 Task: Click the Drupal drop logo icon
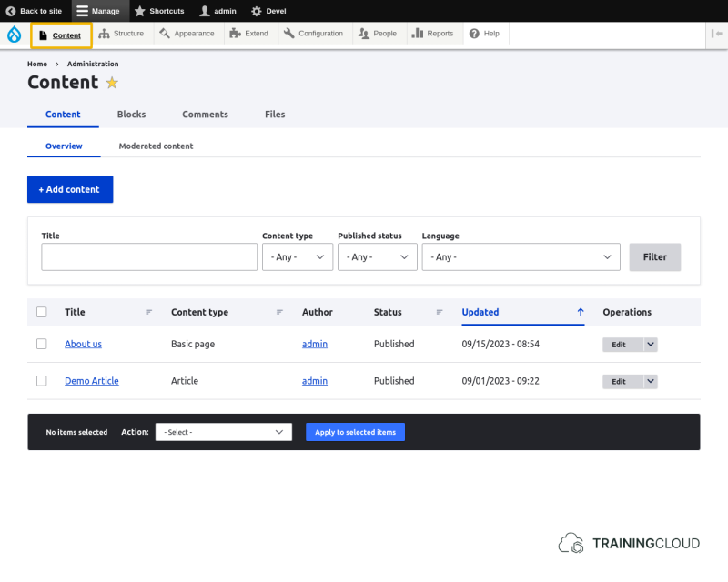coord(14,34)
